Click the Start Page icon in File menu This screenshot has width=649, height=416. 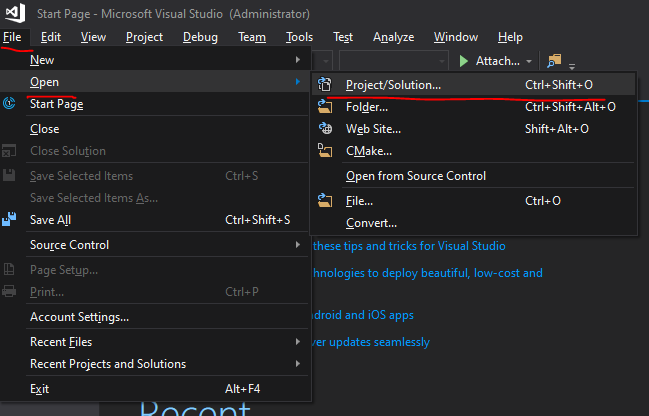[9, 103]
